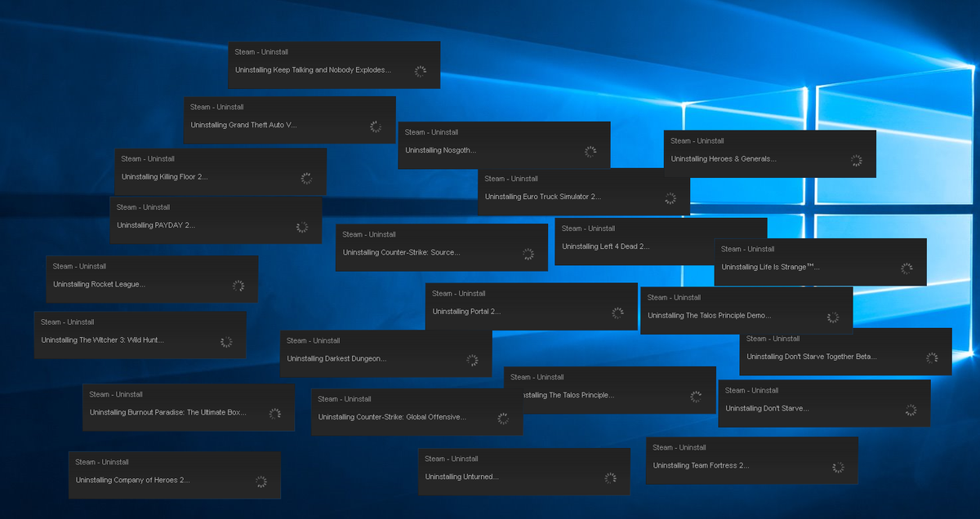Click "Uninstalling Burnout Paradise: The Ultimate Box..." text
Image resolution: width=980 pixels, height=519 pixels.
coord(168,413)
